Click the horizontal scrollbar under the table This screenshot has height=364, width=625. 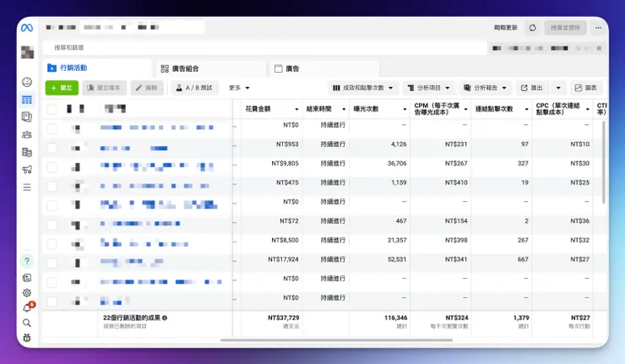point(336,340)
